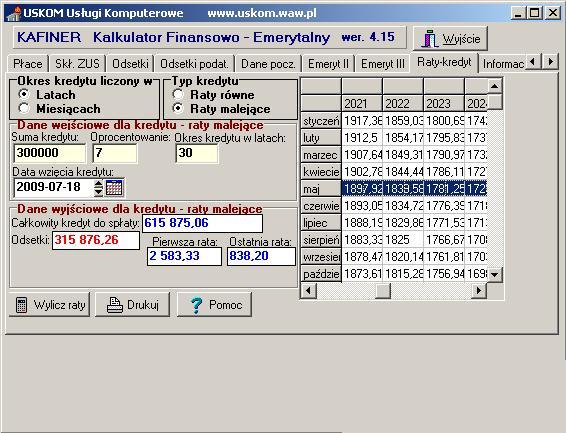This screenshot has height=433, width=566.
Task: Click the tab strip right arrow
Action: (550, 62)
